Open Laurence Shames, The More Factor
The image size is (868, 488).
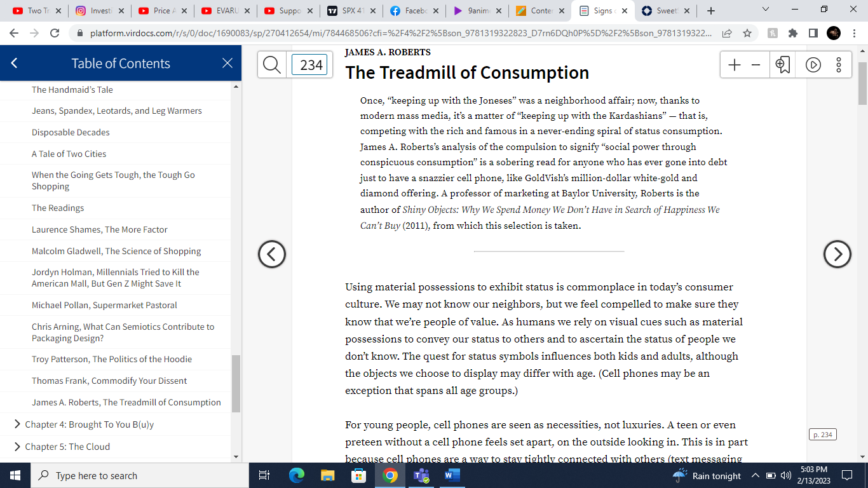pyautogui.click(x=100, y=229)
